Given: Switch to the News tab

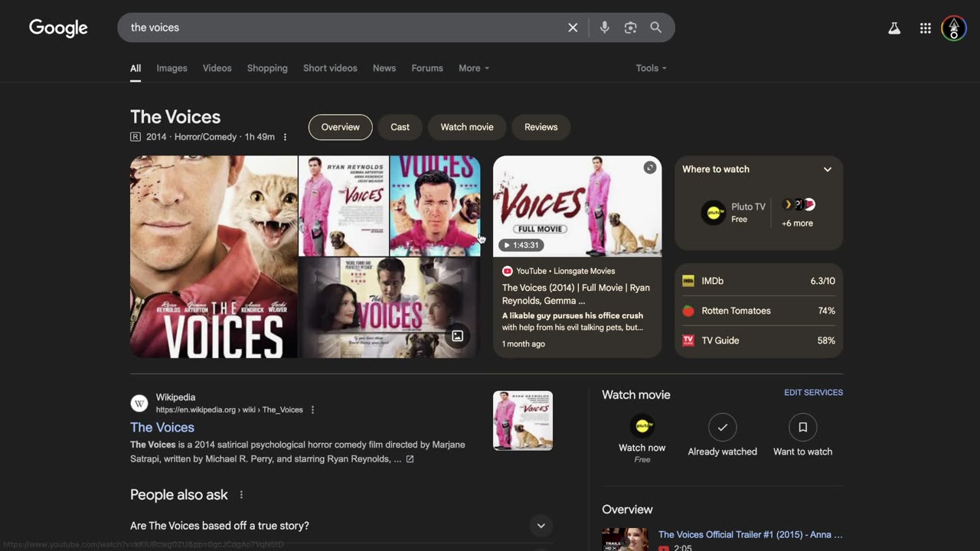Looking at the screenshot, I should (384, 68).
